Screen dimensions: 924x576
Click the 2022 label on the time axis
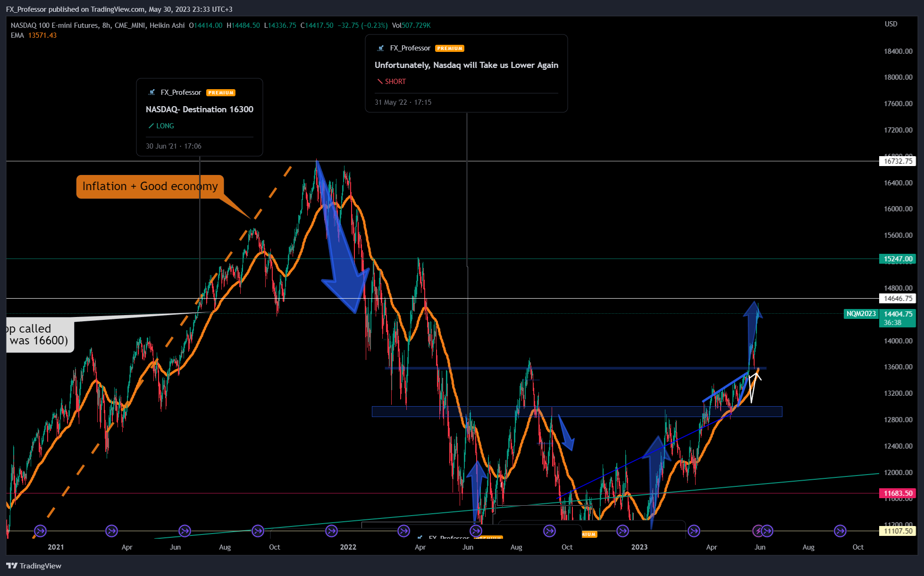point(348,547)
